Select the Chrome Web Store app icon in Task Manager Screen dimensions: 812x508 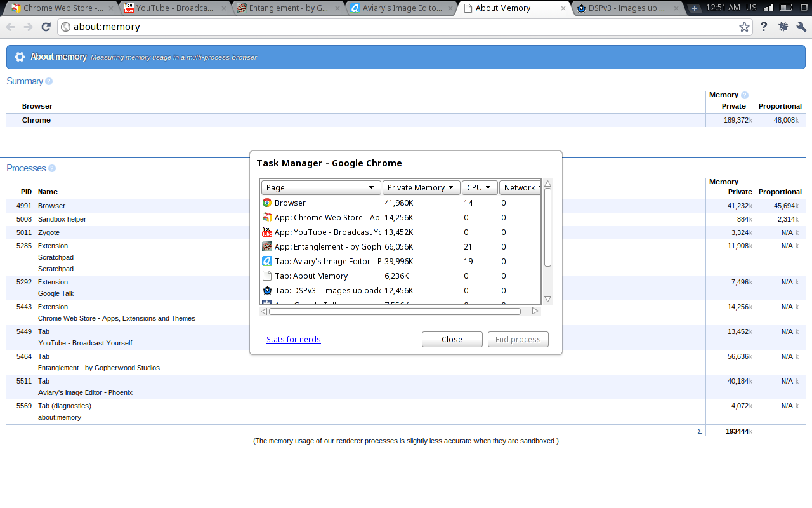(x=267, y=217)
